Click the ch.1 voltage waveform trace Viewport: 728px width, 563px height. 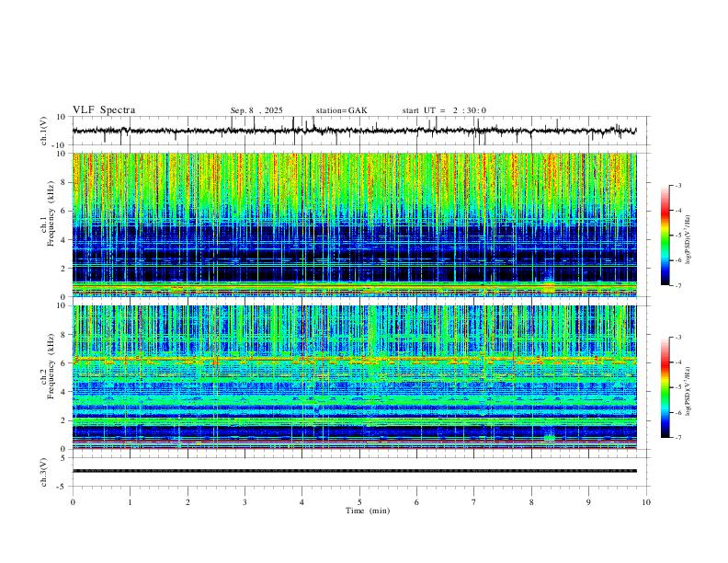click(x=354, y=131)
